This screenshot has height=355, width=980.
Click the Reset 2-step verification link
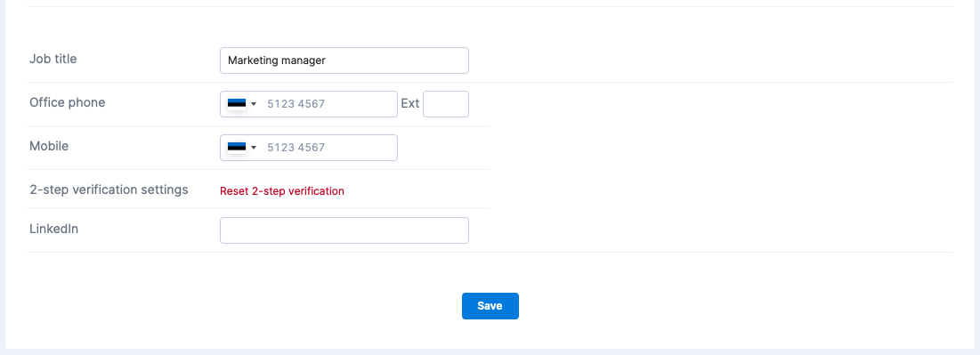[282, 190]
